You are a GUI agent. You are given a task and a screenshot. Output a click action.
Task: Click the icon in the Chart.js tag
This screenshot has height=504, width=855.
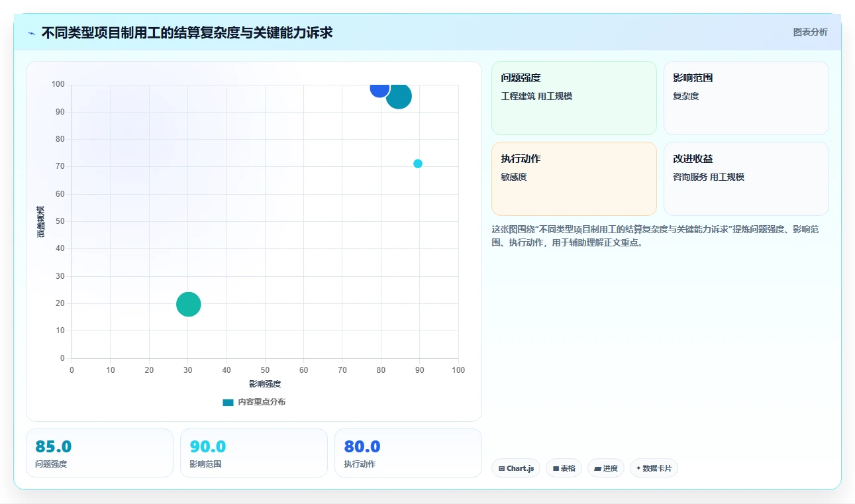501,469
